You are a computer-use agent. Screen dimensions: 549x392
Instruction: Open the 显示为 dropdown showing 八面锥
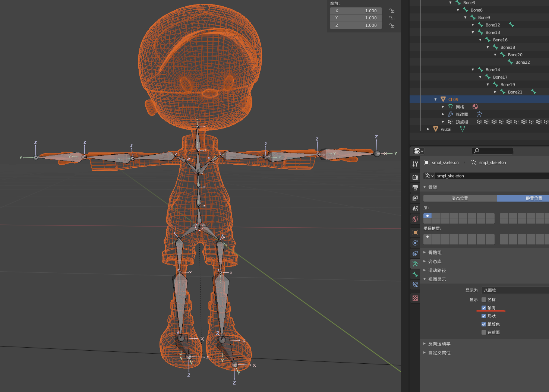point(514,290)
